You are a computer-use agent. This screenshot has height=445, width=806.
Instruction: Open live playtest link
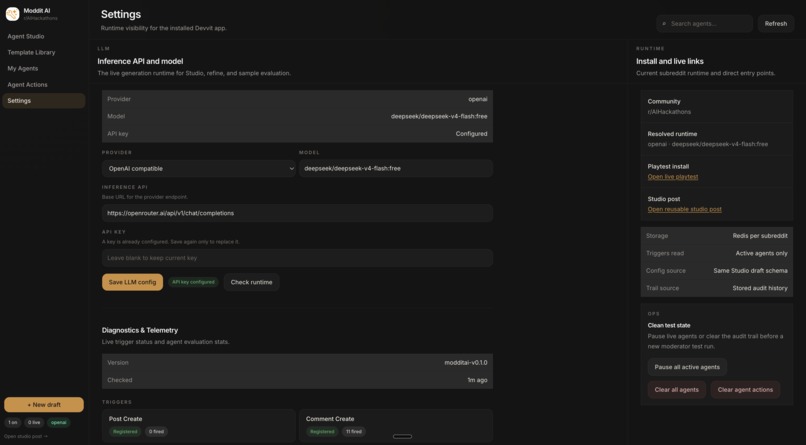[672, 177]
